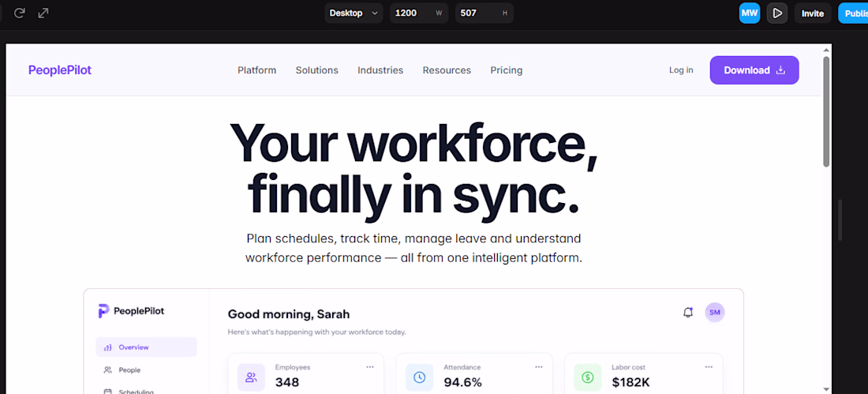
Task: Click the Employees card people icon
Action: tap(251, 377)
